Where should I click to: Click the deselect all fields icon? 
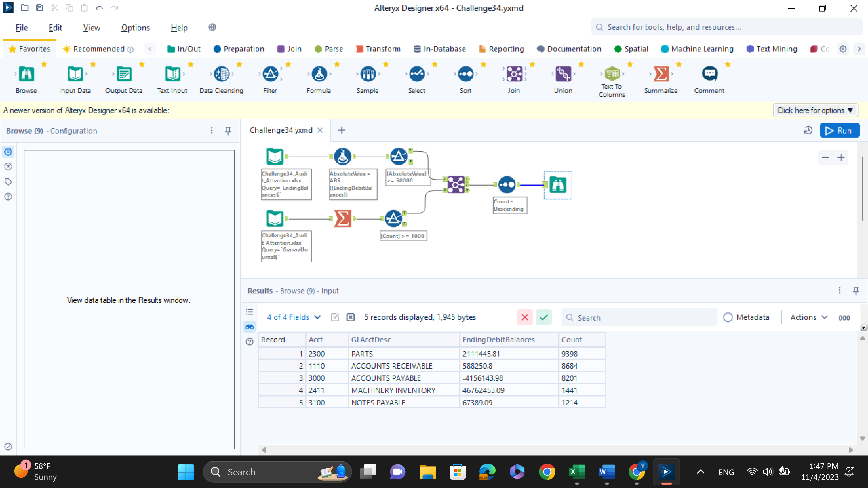coord(350,317)
